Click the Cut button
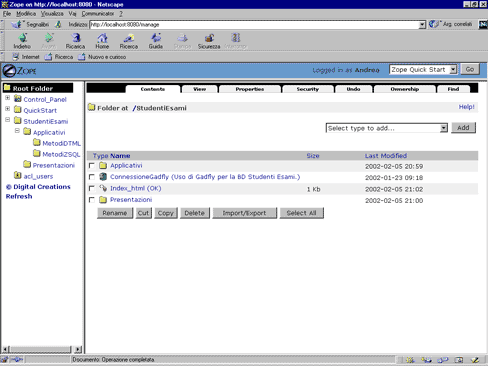This screenshot has height=366, width=488. click(x=143, y=213)
